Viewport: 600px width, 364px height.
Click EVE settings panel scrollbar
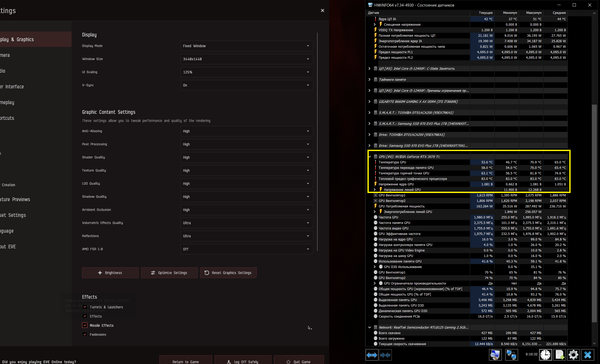click(x=317, y=142)
